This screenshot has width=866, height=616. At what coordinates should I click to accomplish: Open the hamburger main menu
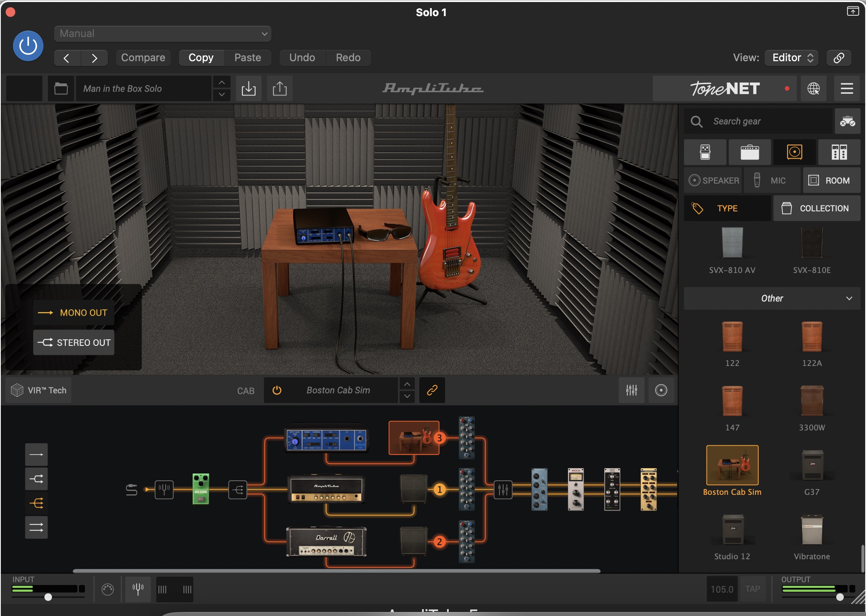(847, 88)
